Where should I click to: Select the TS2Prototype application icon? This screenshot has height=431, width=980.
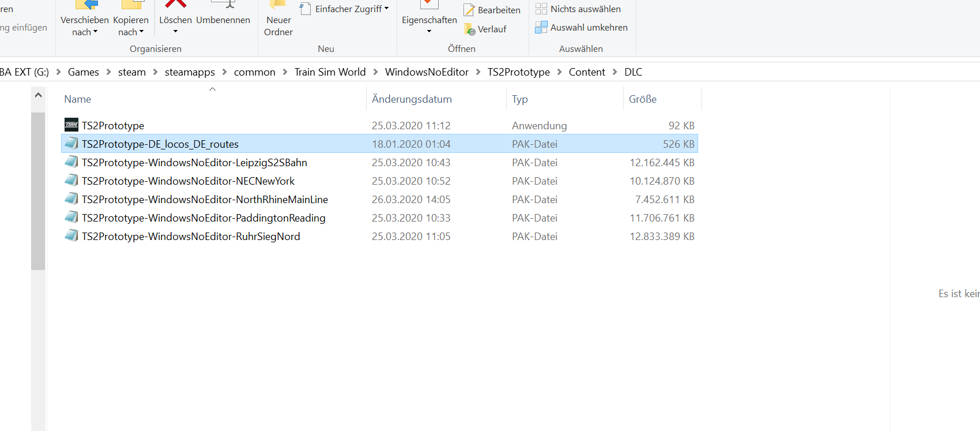71,125
